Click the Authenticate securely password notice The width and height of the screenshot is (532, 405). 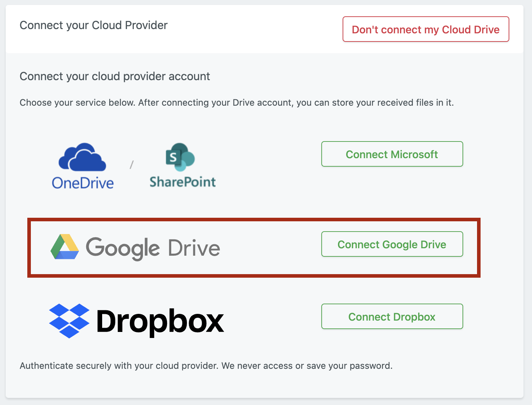(x=206, y=366)
